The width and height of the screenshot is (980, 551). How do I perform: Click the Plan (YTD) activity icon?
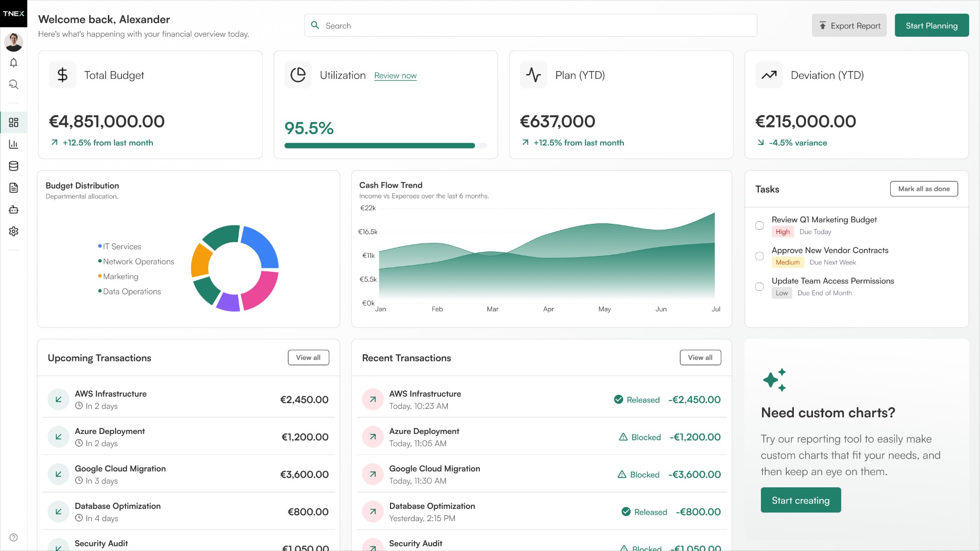(x=534, y=75)
